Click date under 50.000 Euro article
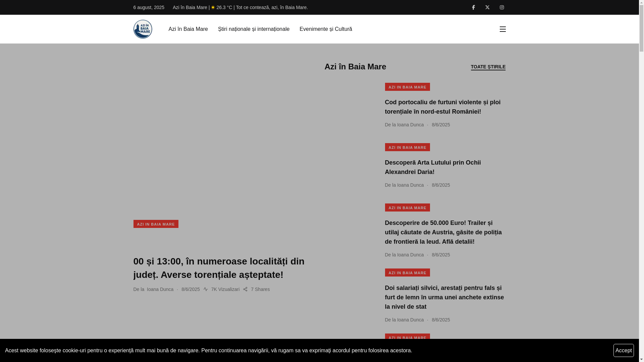Viewport: 644px width, 362px height. pyautogui.click(x=441, y=255)
